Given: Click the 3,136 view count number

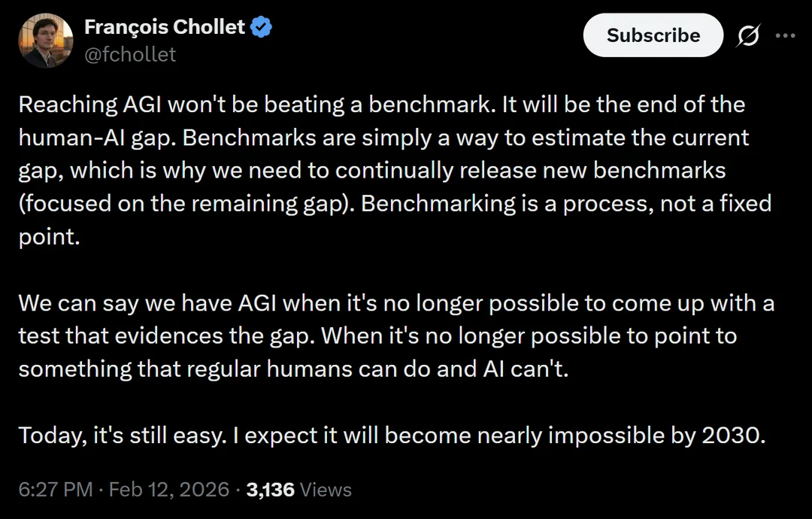Looking at the screenshot, I should tap(271, 490).
